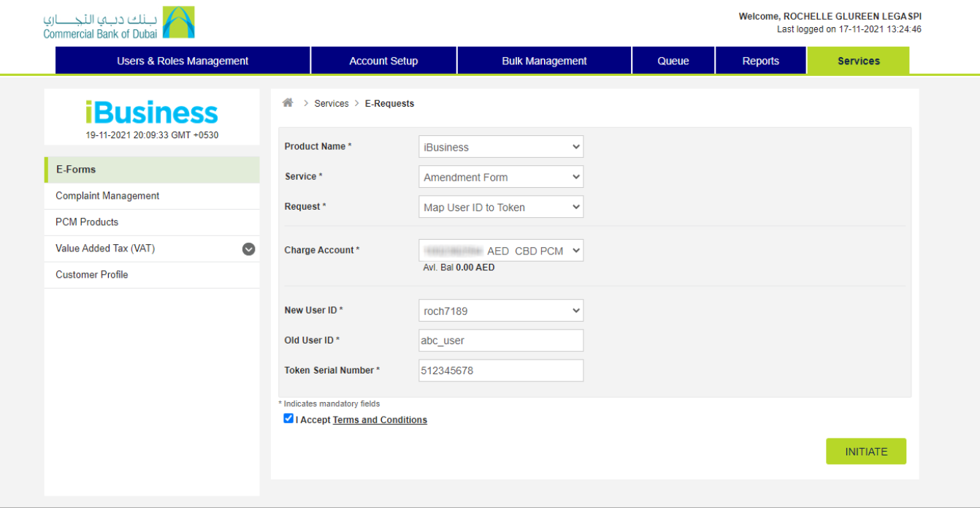The image size is (980, 508).
Task: Click the 19-11-2021 date time text
Action: (152, 135)
